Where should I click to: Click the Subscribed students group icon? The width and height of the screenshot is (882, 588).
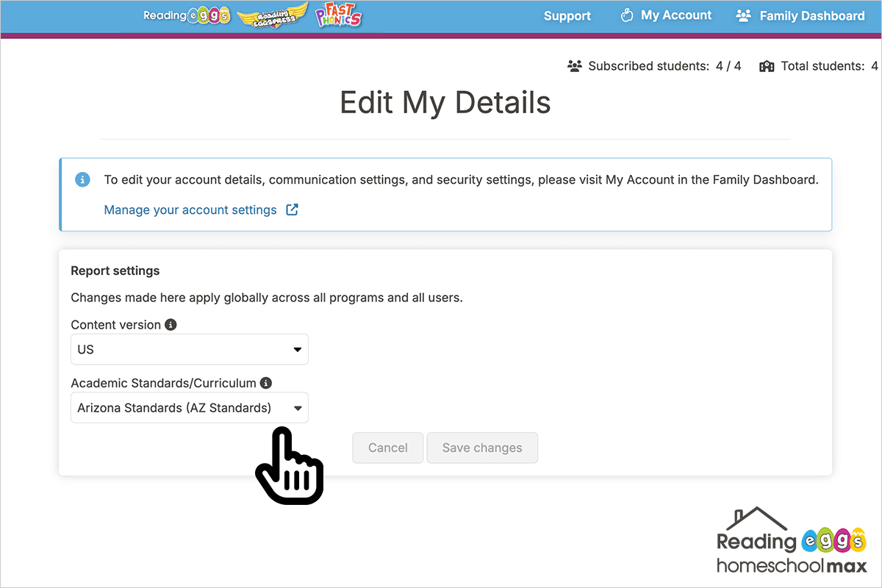tap(575, 66)
